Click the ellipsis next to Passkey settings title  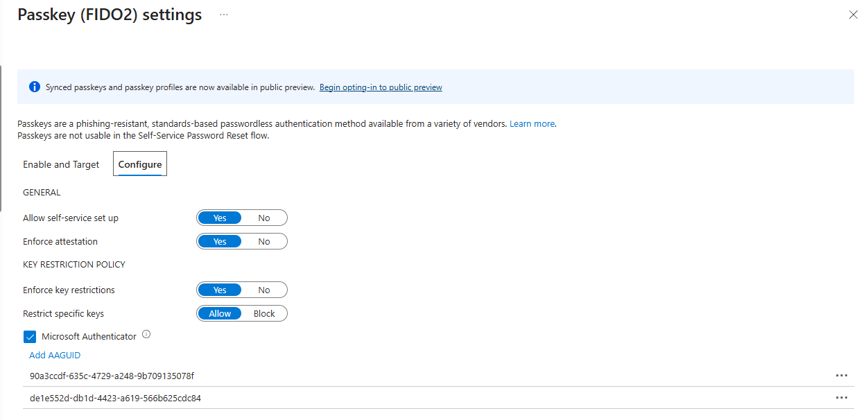click(x=223, y=15)
